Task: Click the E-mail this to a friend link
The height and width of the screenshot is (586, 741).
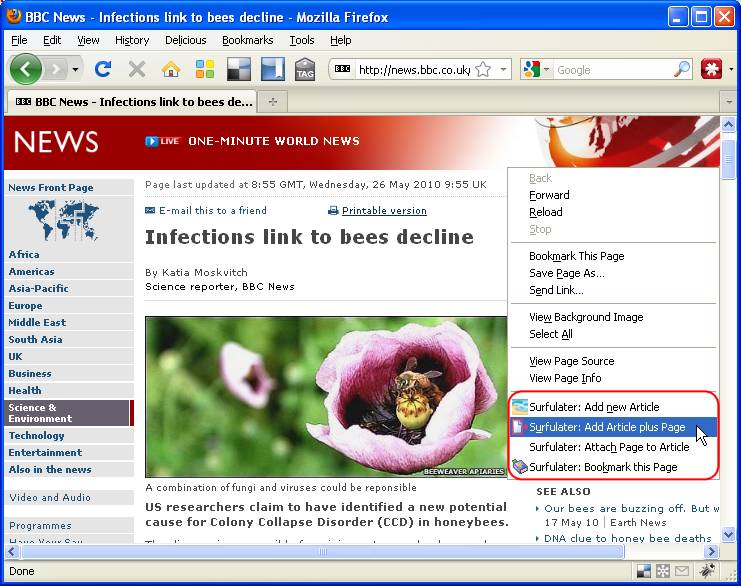Action: [x=213, y=210]
